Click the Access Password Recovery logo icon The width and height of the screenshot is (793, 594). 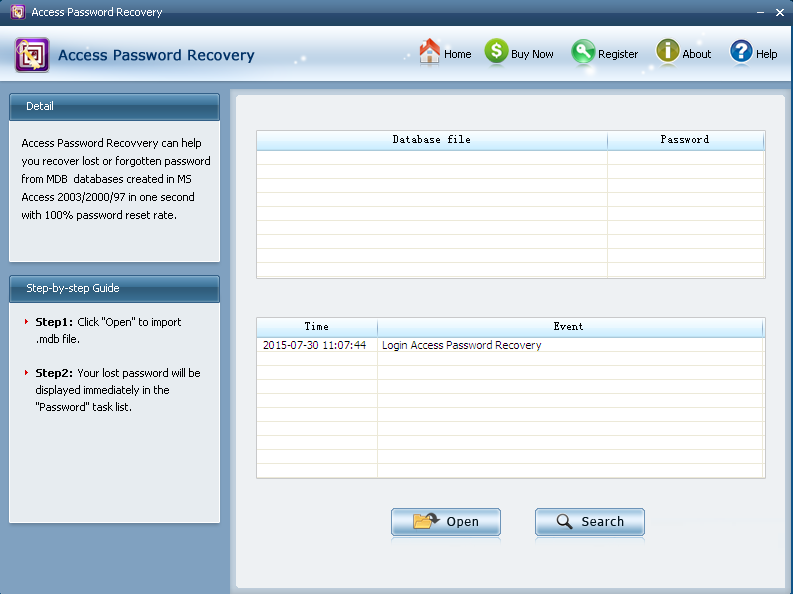[x=32, y=55]
